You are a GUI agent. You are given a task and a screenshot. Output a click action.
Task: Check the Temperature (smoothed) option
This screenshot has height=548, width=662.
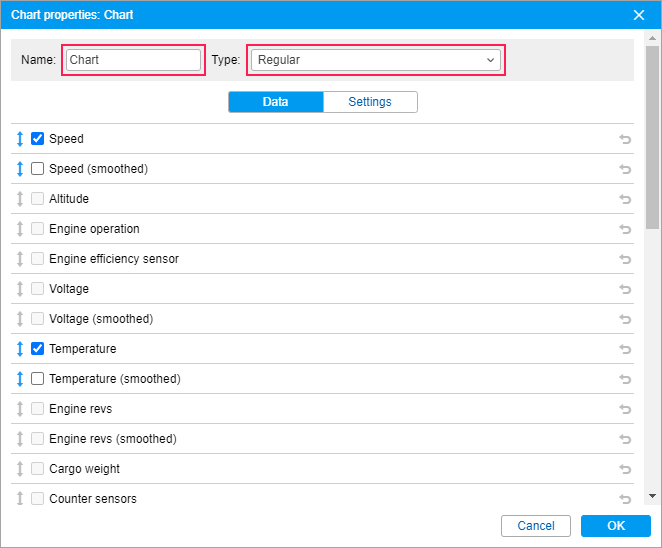38,379
